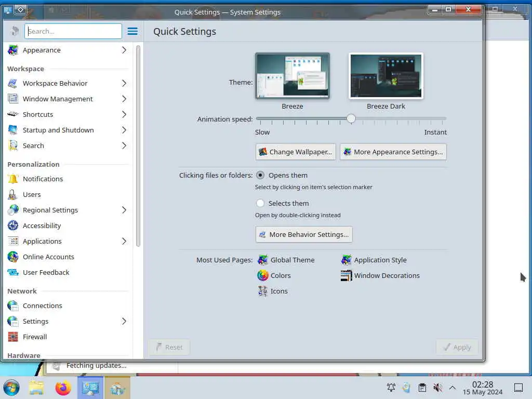Viewport: 532px width, 399px height.
Task: Click the Window Management icon
Action: (13, 99)
